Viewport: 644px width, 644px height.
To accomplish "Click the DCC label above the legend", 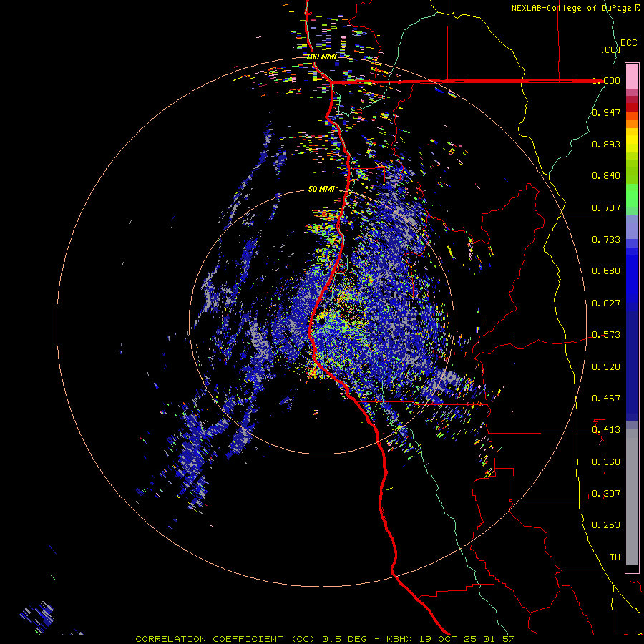I will tap(628, 43).
